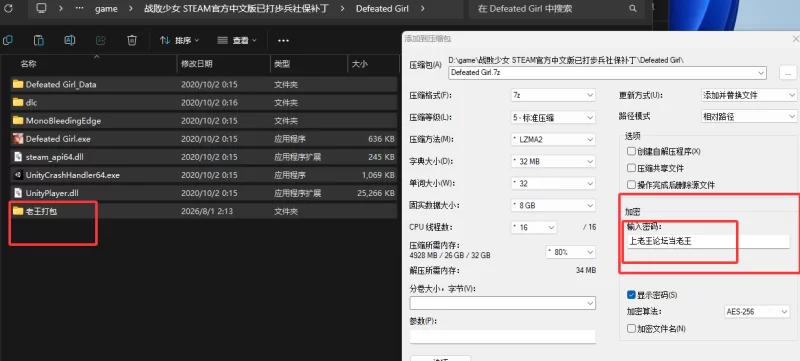
Task: Click the Rename icon in Explorer toolbar
Action: 69,40
